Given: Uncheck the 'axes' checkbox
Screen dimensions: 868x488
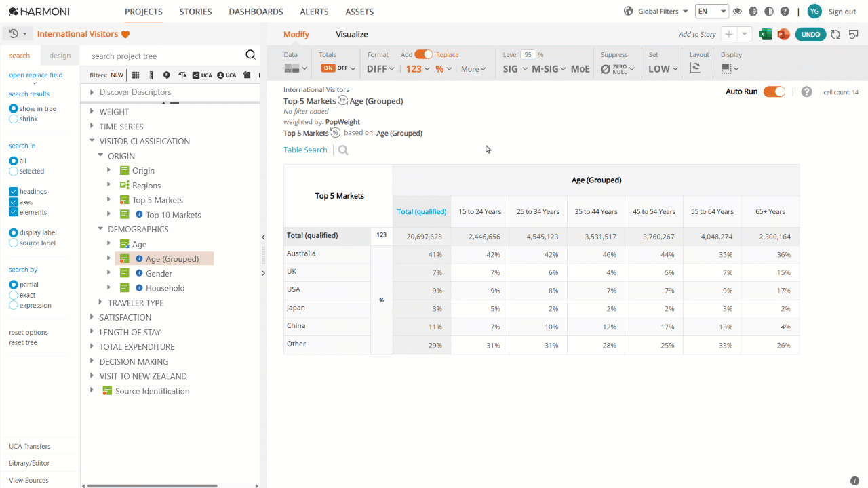Looking at the screenshot, I should pos(14,201).
